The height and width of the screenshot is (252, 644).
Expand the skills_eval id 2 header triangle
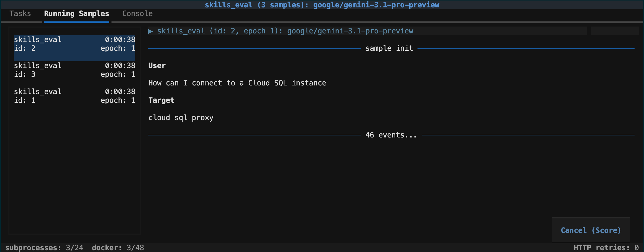coord(151,31)
